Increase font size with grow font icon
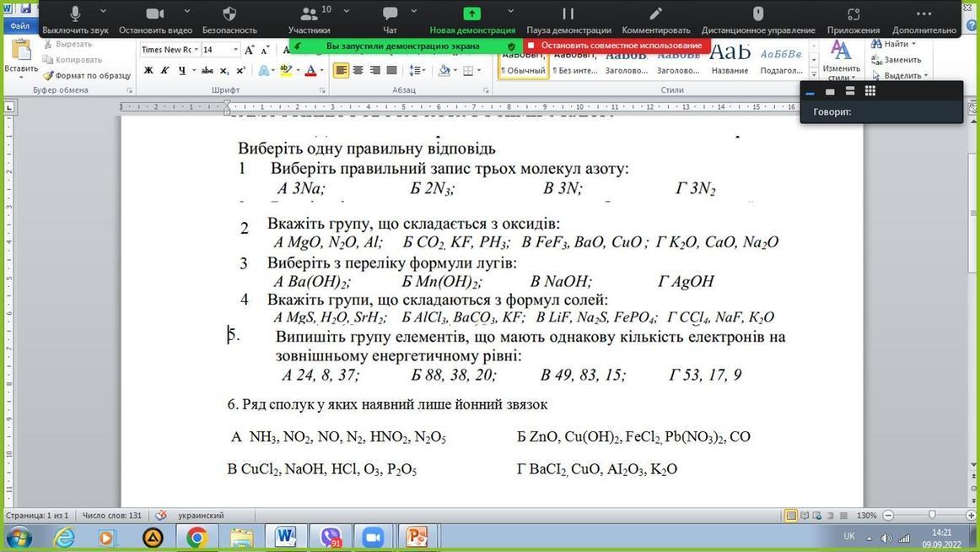 (x=250, y=50)
